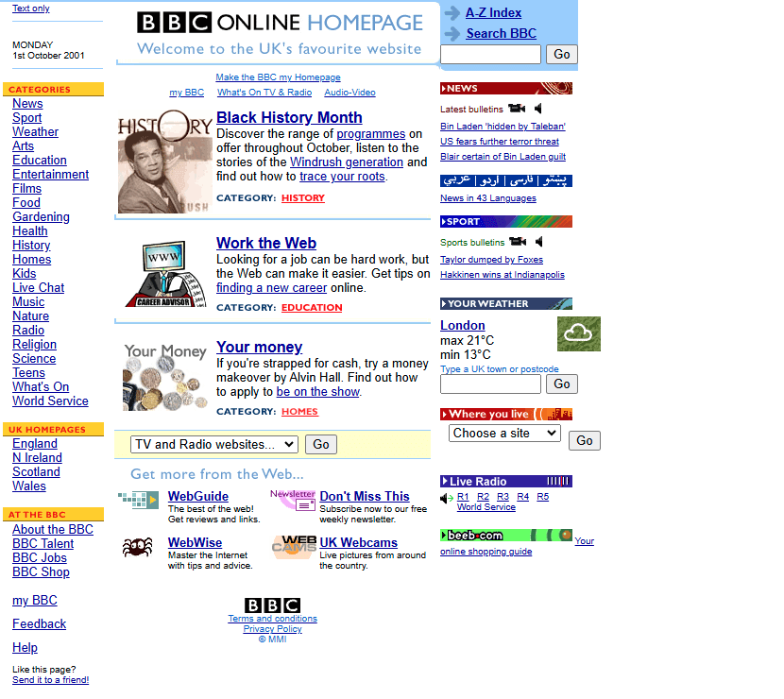Screen dimensions: 784x699
Task: Open What's On TV & Radio link
Action: pyautogui.click(x=264, y=93)
